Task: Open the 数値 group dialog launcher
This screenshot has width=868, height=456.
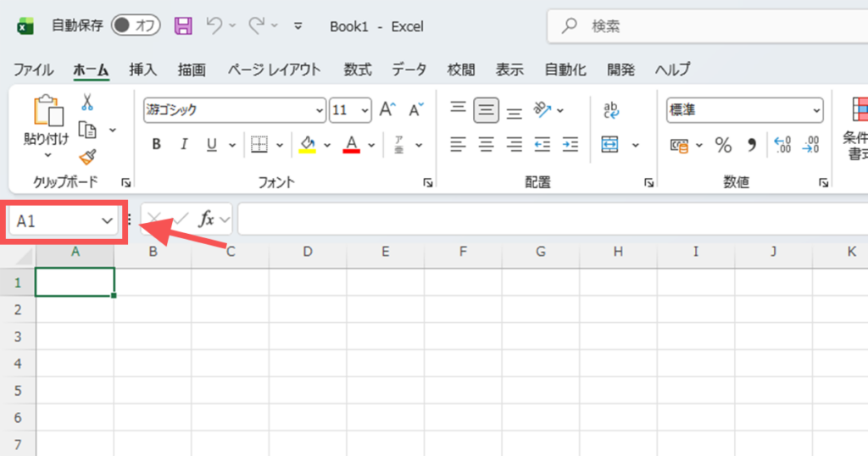Action: pos(824,182)
